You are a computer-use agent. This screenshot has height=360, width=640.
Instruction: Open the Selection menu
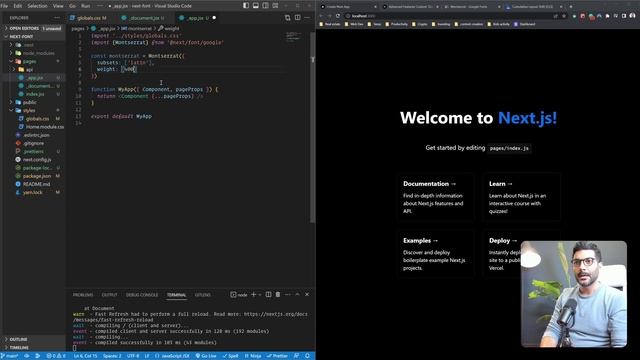click(37, 6)
